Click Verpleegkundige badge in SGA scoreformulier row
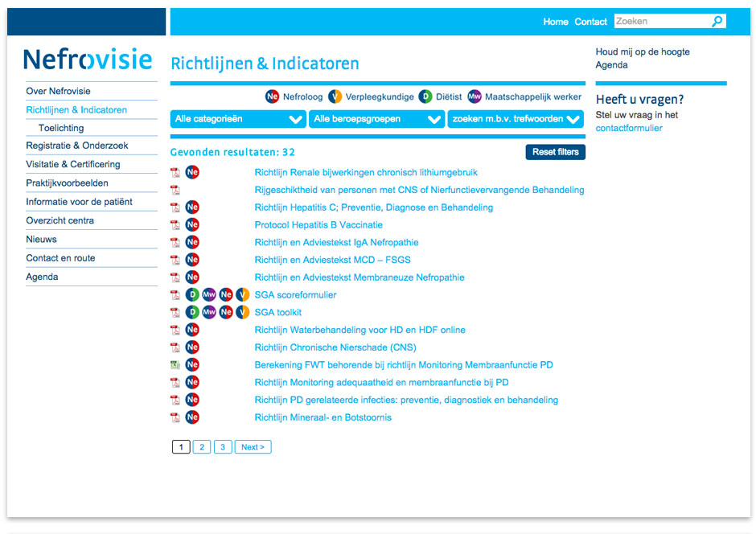The height and width of the screenshot is (534, 756). [x=243, y=294]
